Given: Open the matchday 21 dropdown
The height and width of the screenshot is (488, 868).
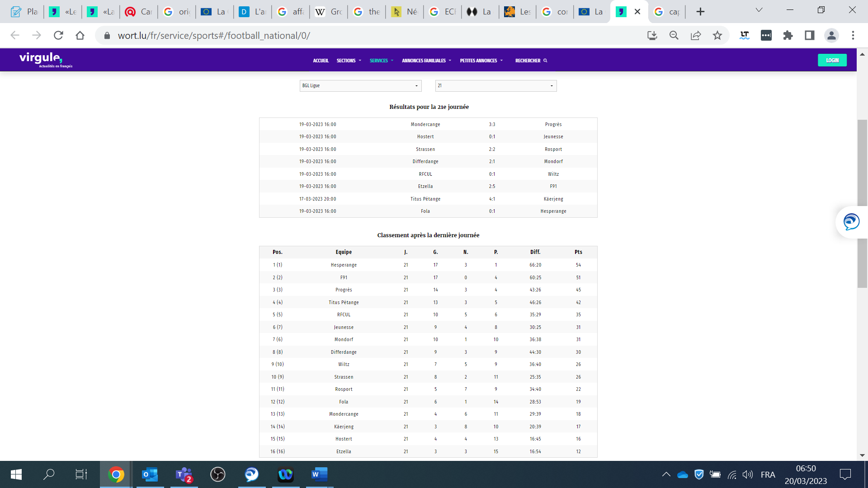Looking at the screenshot, I should coord(496,86).
